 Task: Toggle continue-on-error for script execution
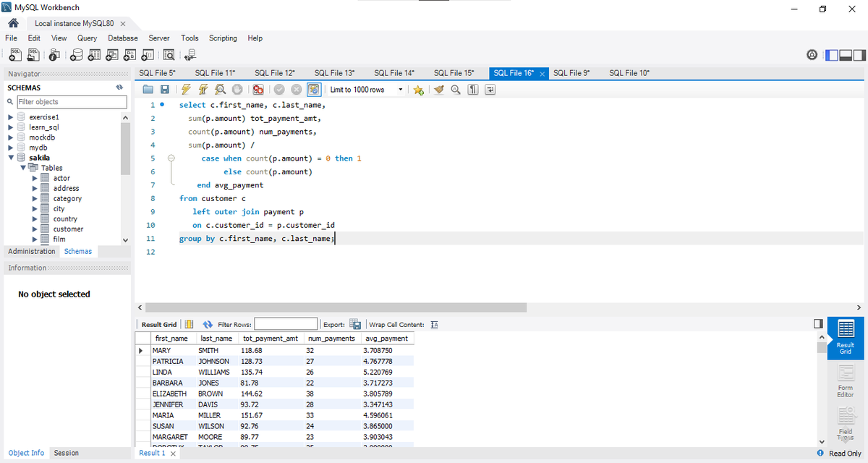258,90
